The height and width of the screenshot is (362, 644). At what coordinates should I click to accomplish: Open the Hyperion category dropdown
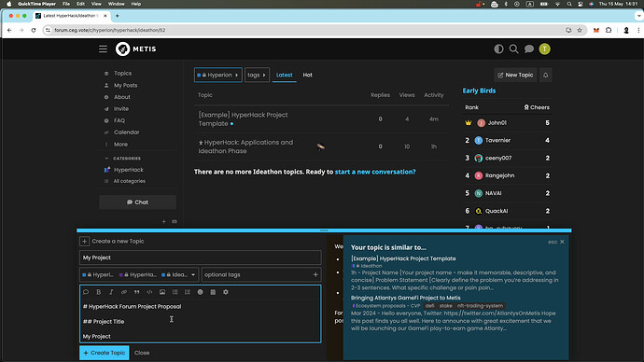tap(218, 76)
